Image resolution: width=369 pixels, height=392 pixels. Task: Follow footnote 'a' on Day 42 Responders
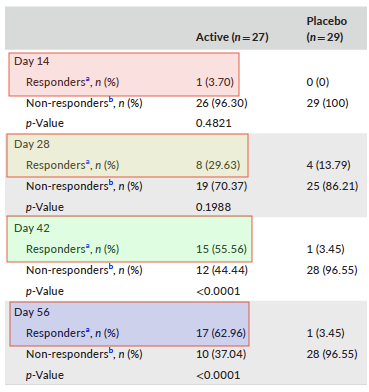point(88,246)
